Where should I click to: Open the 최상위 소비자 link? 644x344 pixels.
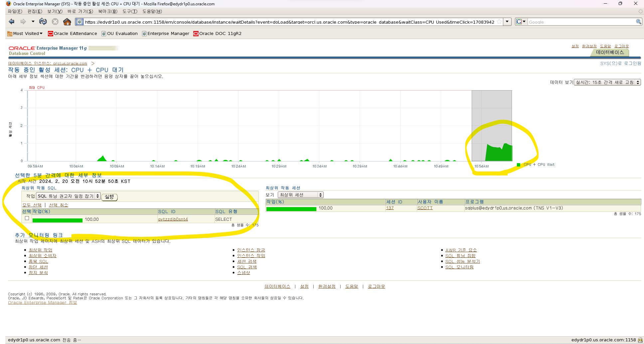click(x=43, y=256)
